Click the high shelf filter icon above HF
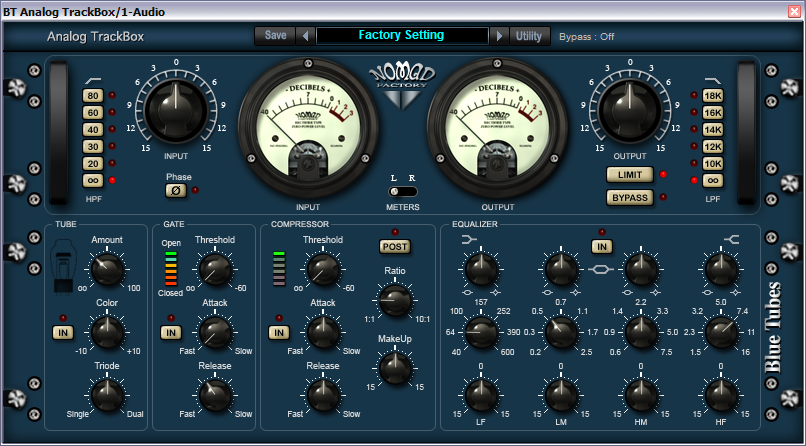The height and width of the screenshot is (446, 806). coord(731,239)
